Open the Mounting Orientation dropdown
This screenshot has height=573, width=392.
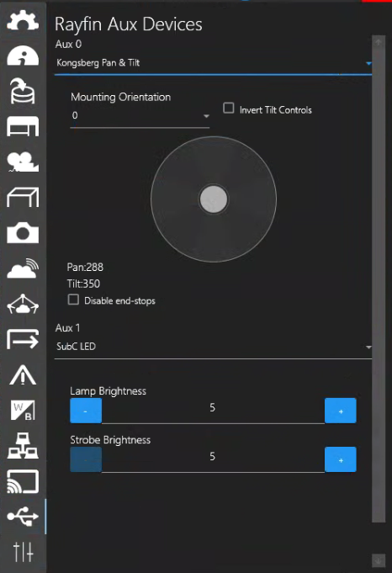[x=140, y=116]
